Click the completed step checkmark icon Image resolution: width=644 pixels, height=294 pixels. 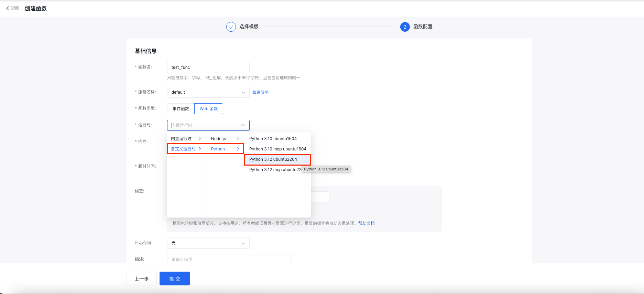tap(231, 27)
